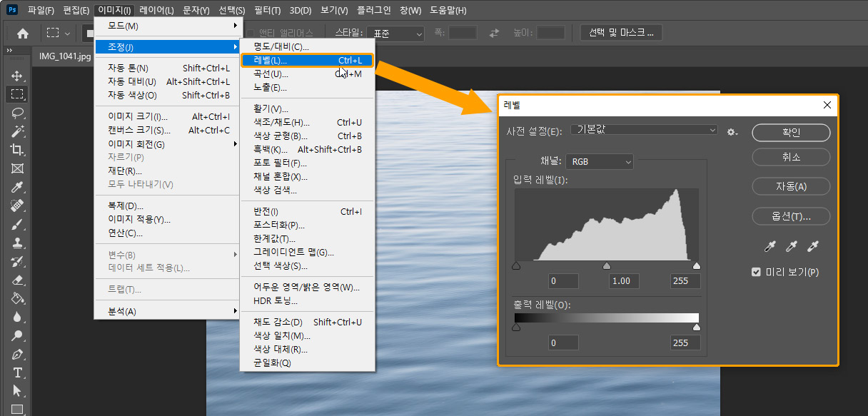
Task: Click the Photoshop Ps logo icon
Action: click(12, 10)
